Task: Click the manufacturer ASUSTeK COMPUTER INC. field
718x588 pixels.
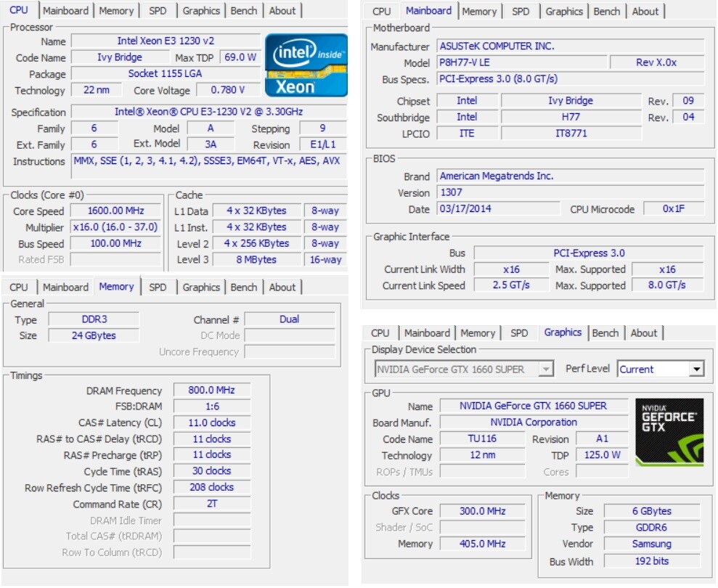Action: [570, 46]
